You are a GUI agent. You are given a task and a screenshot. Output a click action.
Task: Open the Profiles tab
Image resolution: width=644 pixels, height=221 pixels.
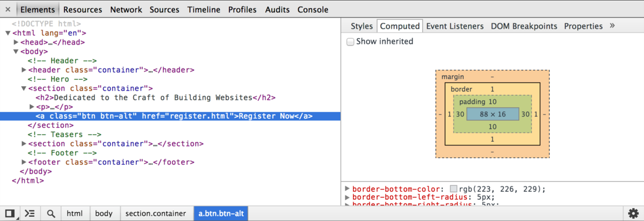(x=242, y=9)
